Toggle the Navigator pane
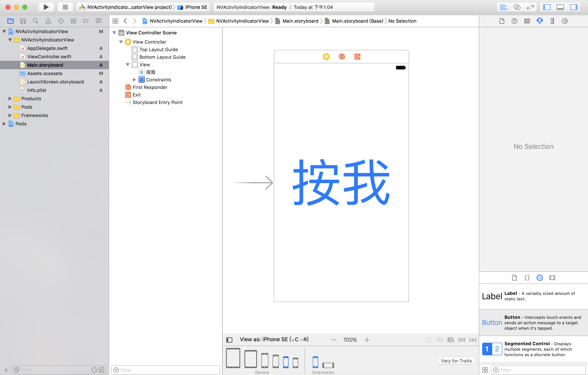 click(547, 7)
